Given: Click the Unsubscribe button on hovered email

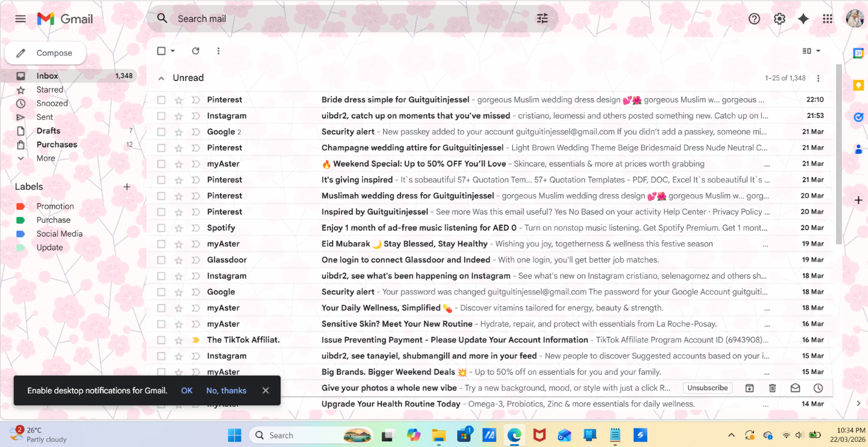Looking at the screenshot, I should pyautogui.click(x=708, y=388).
